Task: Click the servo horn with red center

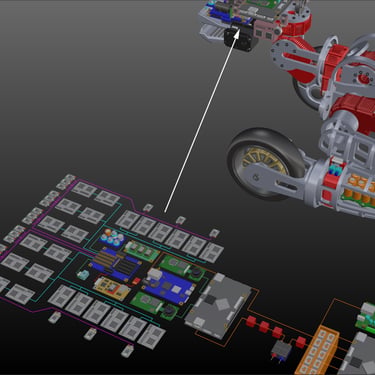Action: coord(364,79)
